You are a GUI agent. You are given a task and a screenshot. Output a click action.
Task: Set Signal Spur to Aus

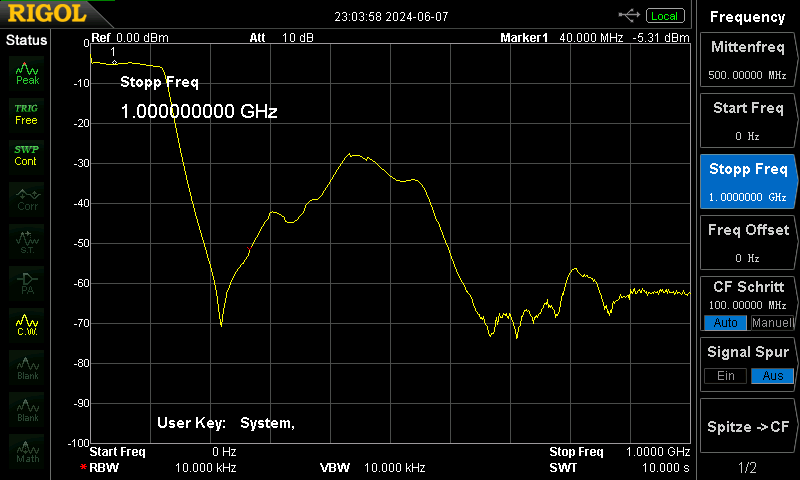tap(772, 376)
